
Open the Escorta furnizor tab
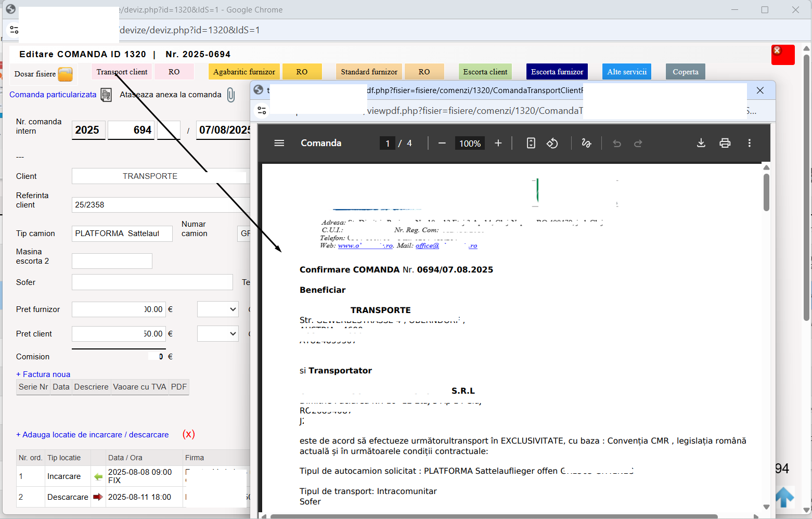coord(557,72)
